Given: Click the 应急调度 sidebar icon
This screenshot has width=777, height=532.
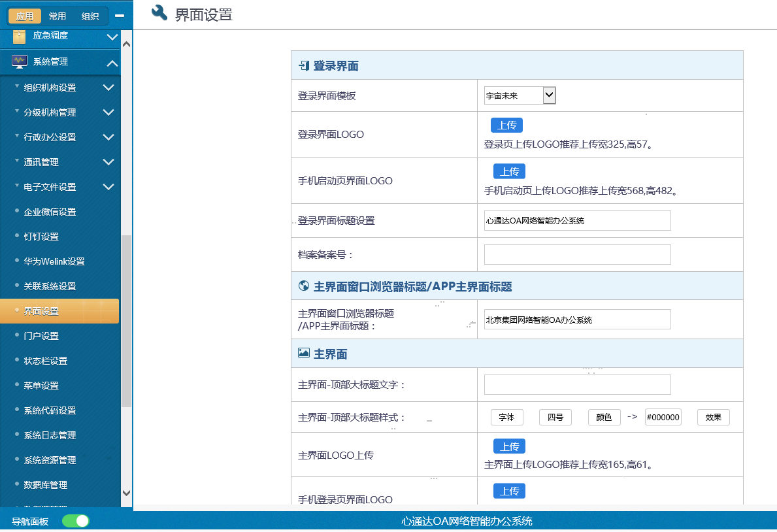Looking at the screenshot, I should pyautogui.click(x=20, y=36).
